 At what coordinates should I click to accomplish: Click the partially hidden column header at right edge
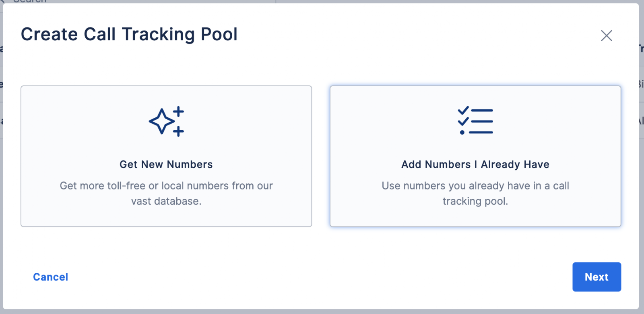coord(641,49)
